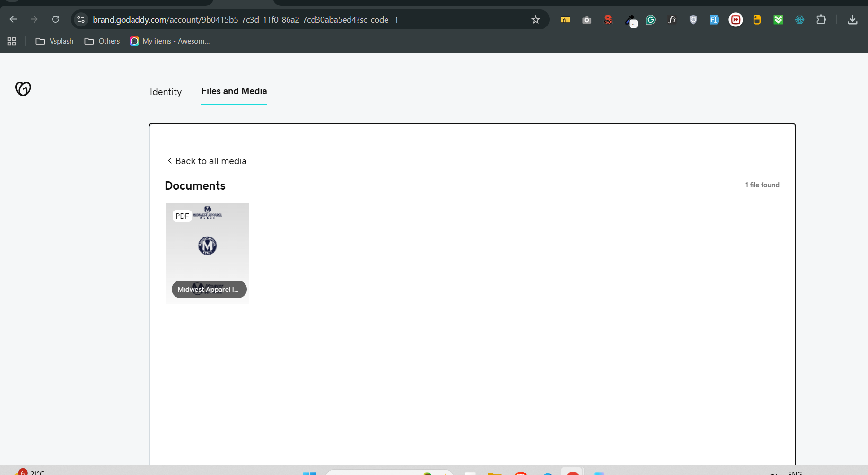The width and height of the screenshot is (868, 475).
Task: Open the browser Extensions puzzle menu
Action: [821, 19]
